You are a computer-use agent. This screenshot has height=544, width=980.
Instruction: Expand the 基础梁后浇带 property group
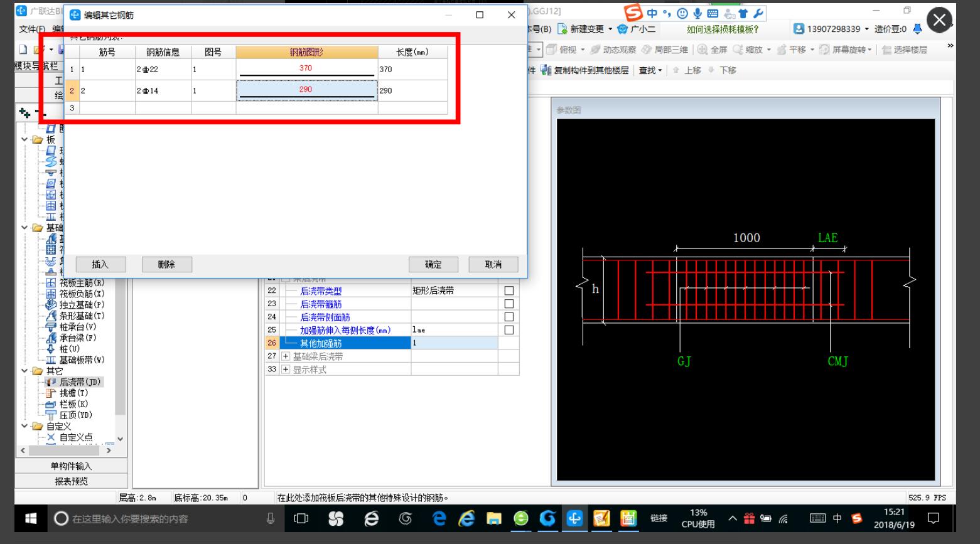click(286, 356)
